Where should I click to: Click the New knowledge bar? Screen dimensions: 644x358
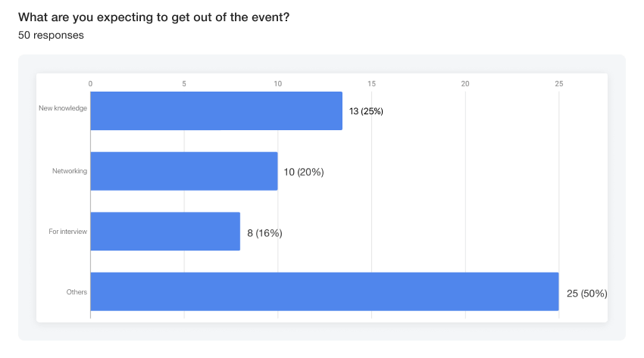pos(216,111)
